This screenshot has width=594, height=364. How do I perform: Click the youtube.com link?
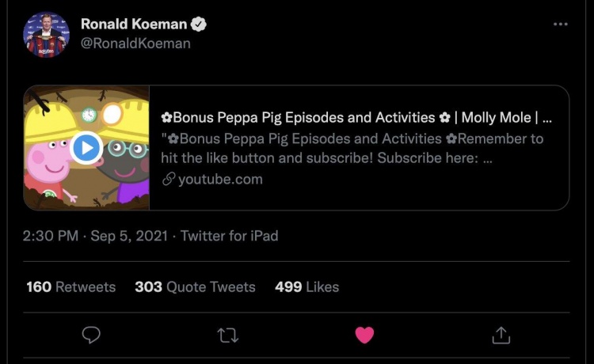tap(220, 180)
